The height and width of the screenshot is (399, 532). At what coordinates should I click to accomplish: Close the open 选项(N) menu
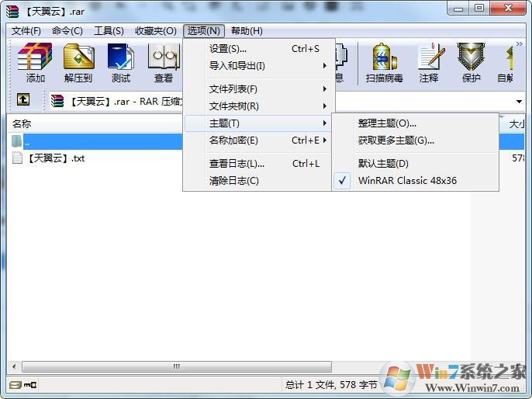204,31
